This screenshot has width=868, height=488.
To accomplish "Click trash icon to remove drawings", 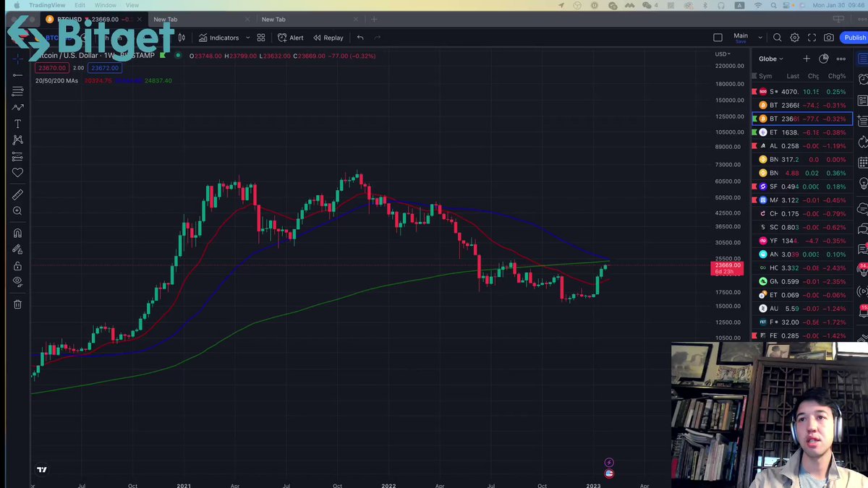I will point(17,304).
